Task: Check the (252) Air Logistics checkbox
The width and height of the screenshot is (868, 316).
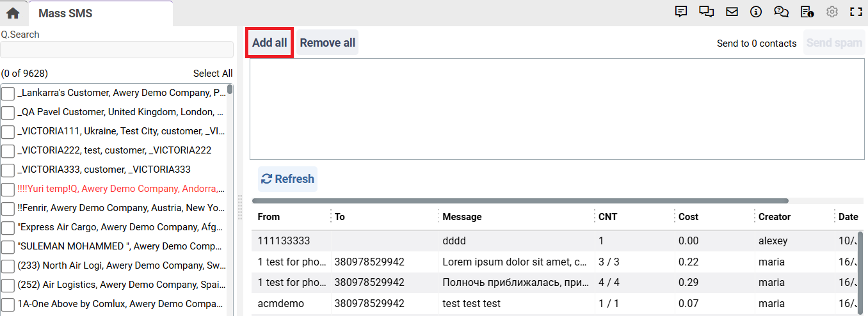Action: coord(8,285)
